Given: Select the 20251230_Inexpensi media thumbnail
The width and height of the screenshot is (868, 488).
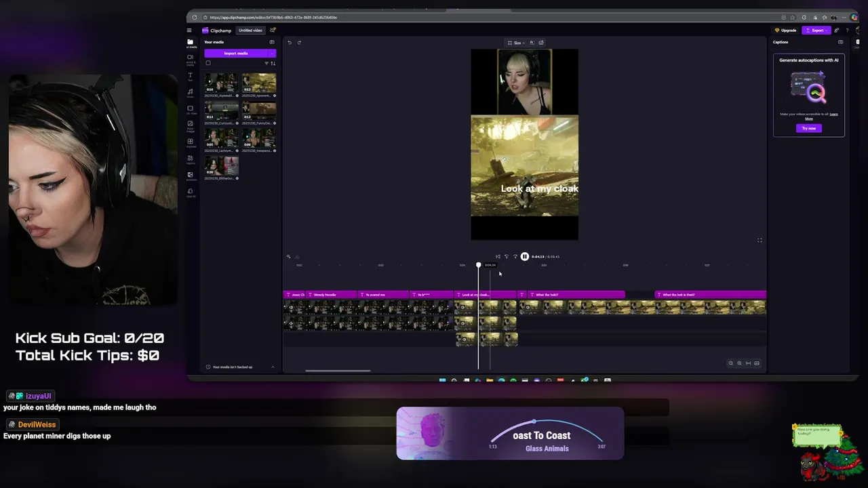Looking at the screenshot, I should pos(259,138).
